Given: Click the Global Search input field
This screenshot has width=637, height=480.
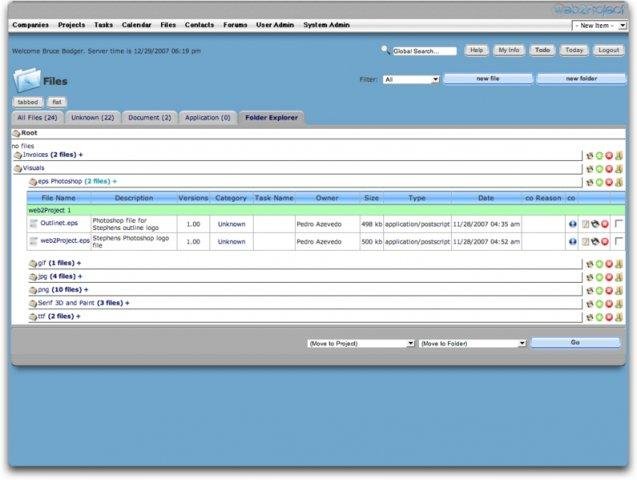Looking at the screenshot, I should (x=423, y=50).
